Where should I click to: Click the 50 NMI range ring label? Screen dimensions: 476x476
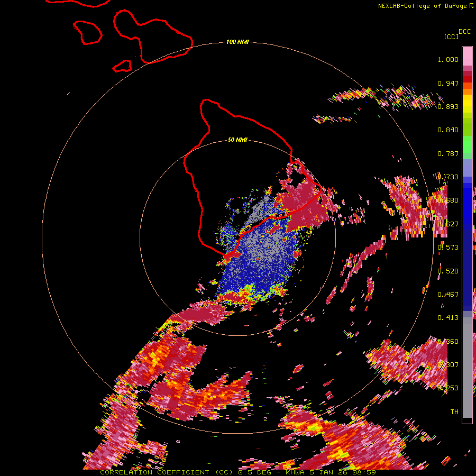coord(237,140)
